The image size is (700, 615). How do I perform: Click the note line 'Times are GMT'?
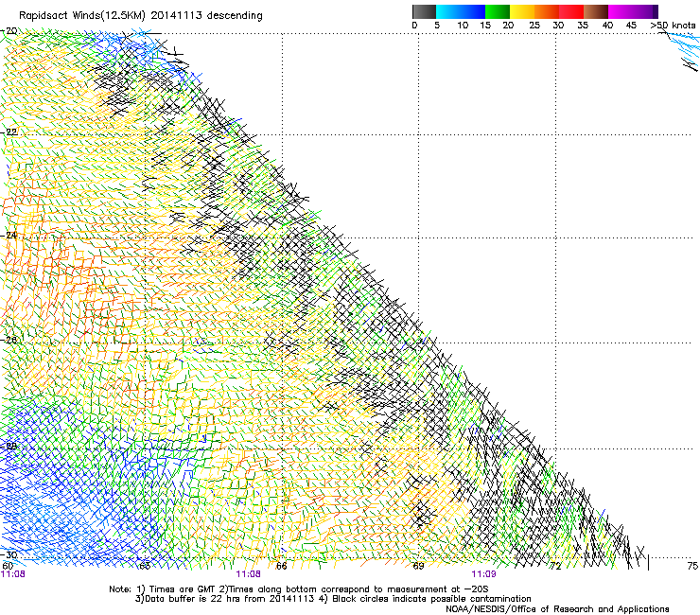(x=183, y=589)
